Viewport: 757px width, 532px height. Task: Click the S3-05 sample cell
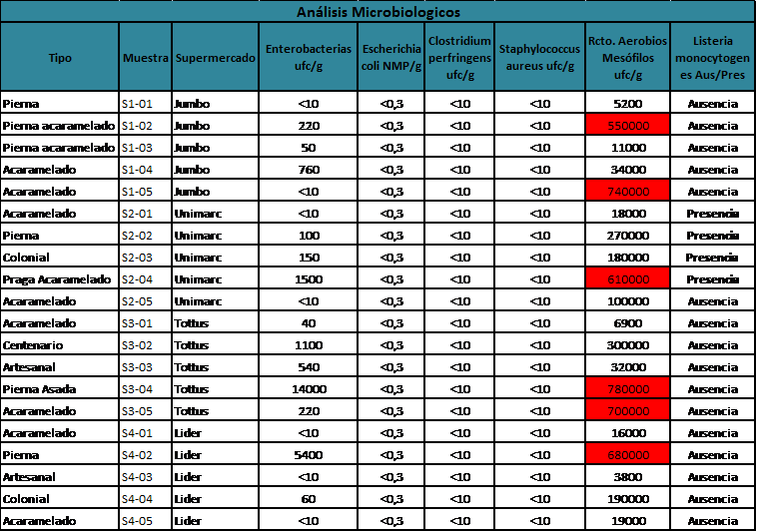click(x=145, y=410)
